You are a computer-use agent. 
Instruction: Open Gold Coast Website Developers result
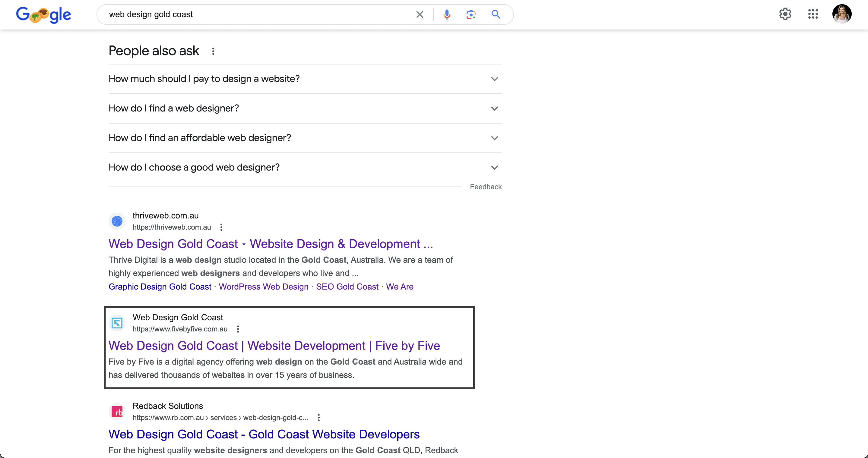click(264, 434)
